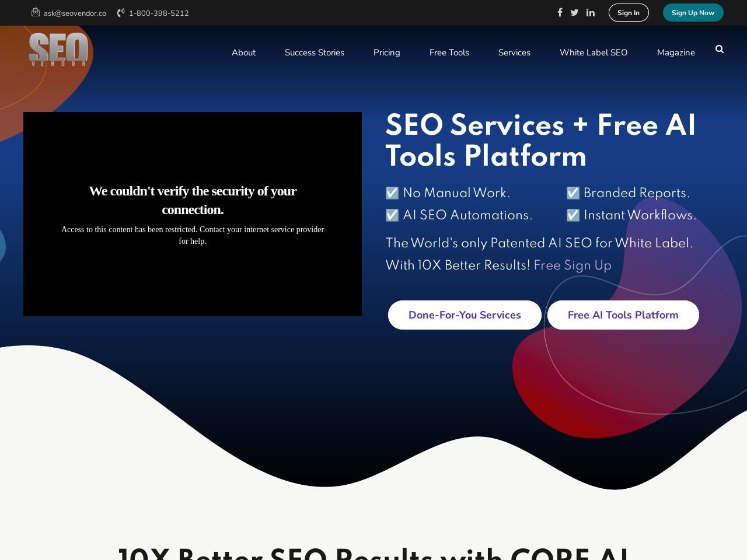The image size is (747, 560).
Task: Click the Sign Up Now button
Action: (x=693, y=12)
